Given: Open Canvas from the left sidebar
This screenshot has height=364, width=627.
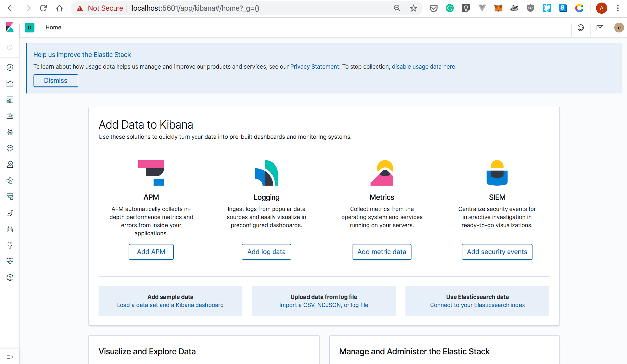Looking at the screenshot, I should 10,116.
